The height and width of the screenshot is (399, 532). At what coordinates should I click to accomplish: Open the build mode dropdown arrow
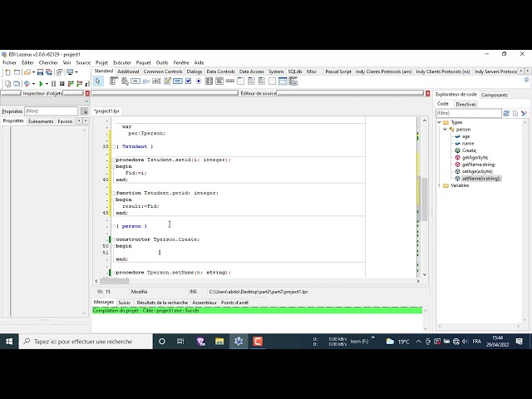pos(33,83)
